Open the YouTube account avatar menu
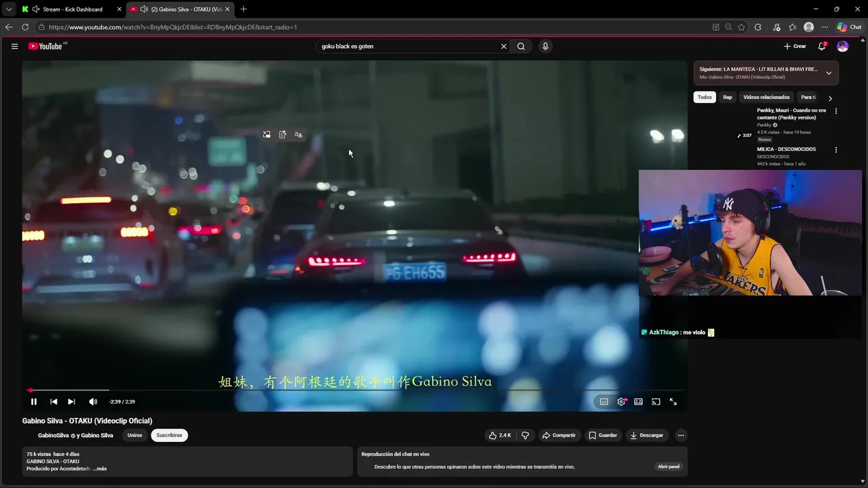Image resolution: width=868 pixels, height=488 pixels. point(842,46)
